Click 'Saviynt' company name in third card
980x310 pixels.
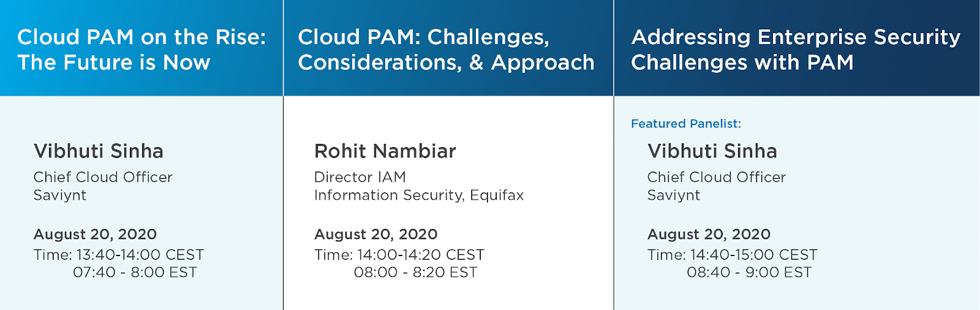coord(674,195)
